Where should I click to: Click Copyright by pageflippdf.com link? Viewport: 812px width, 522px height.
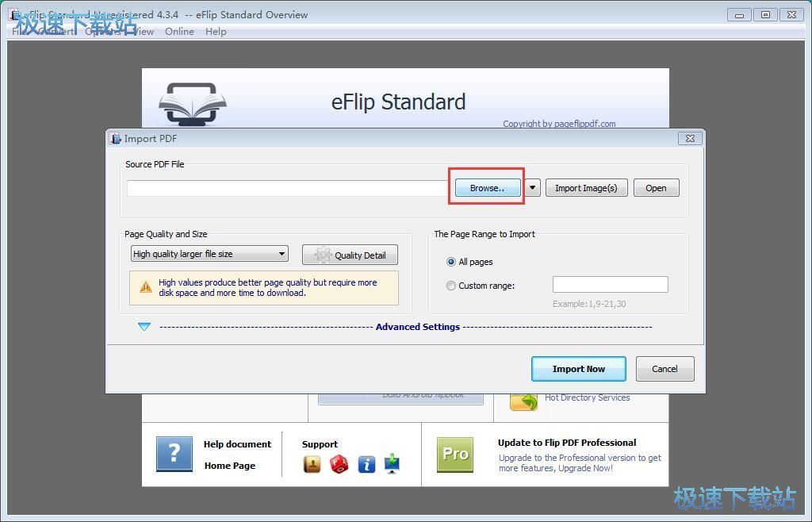(x=559, y=124)
